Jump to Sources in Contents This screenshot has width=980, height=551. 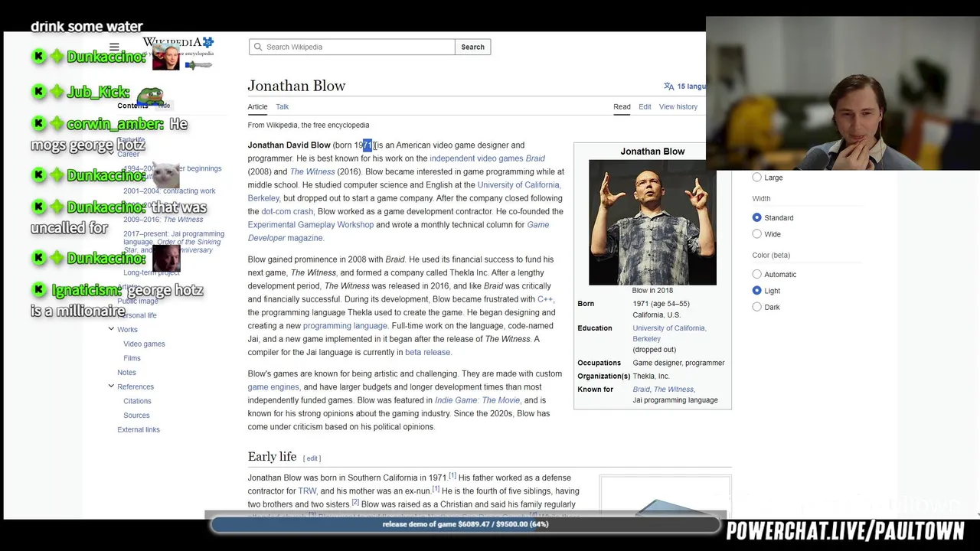click(x=136, y=416)
